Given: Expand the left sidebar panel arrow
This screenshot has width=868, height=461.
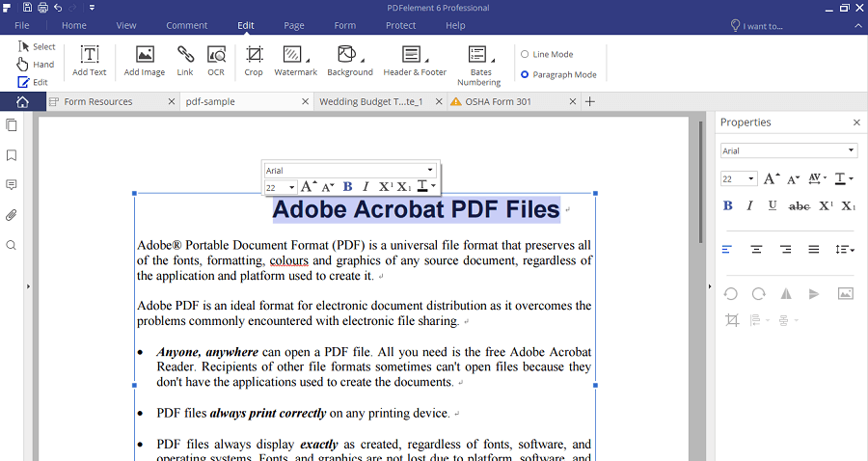Looking at the screenshot, I should [x=28, y=286].
